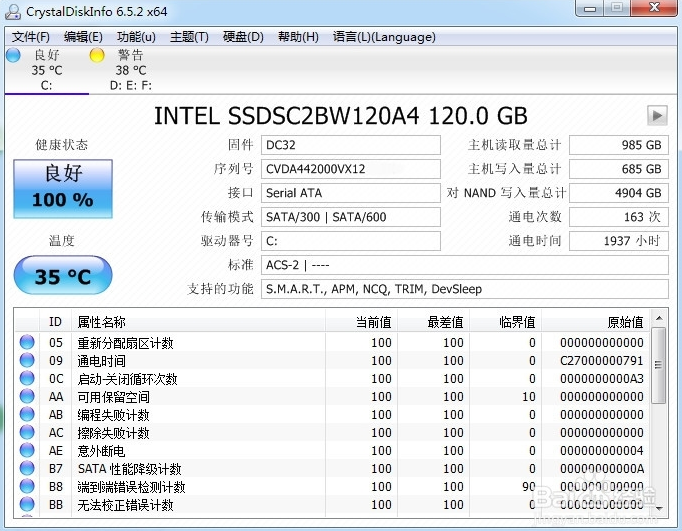The width and height of the screenshot is (682, 531).
Task: Open the 硬盘(D) menu
Action: (243, 37)
